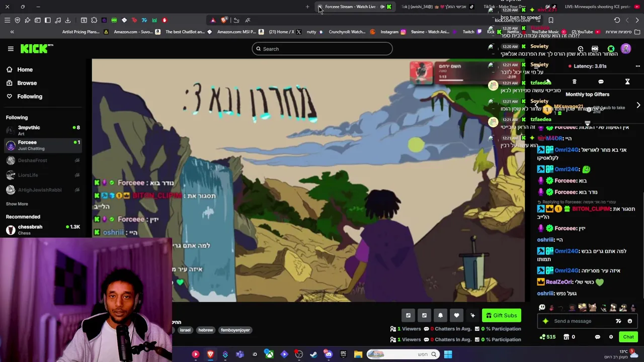Viewport: 644px width, 362px height.
Task: Expand Monthly top Gifters arrow
Action: tap(638, 105)
